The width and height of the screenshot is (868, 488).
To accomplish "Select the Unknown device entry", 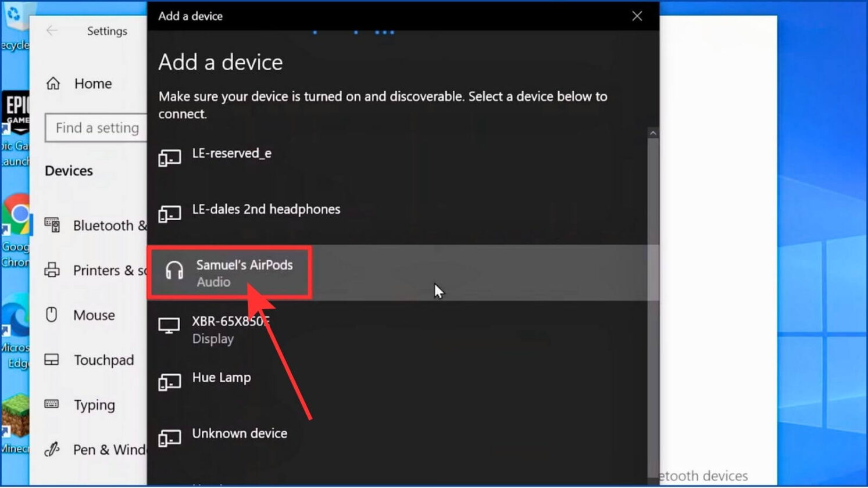I will (x=239, y=434).
